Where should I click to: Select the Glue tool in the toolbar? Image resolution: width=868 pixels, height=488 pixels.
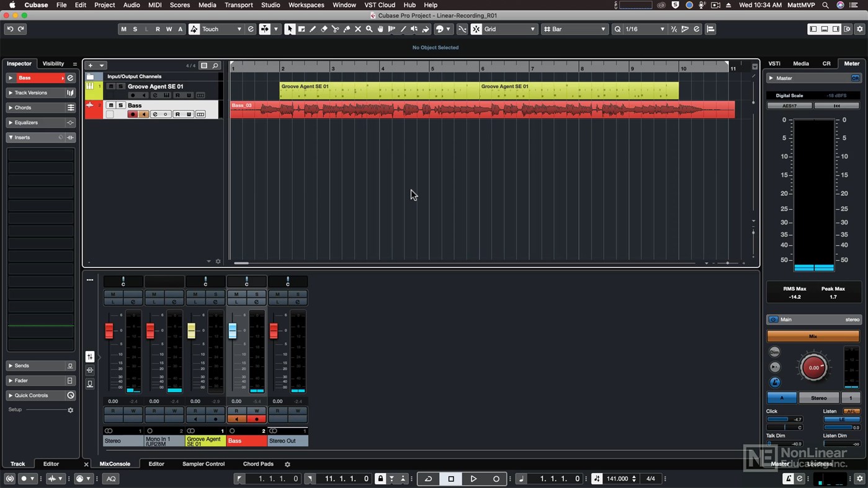(x=347, y=29)
